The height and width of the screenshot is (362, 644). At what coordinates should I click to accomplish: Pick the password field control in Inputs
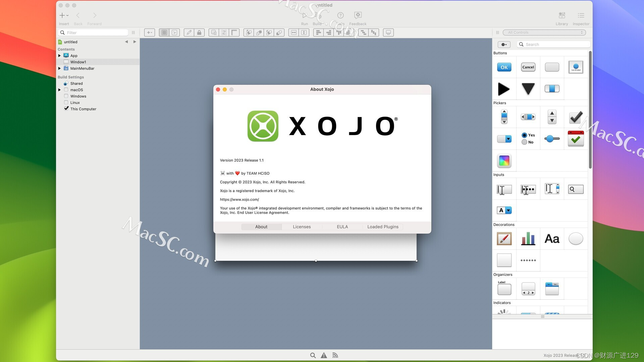pos(528,189)
